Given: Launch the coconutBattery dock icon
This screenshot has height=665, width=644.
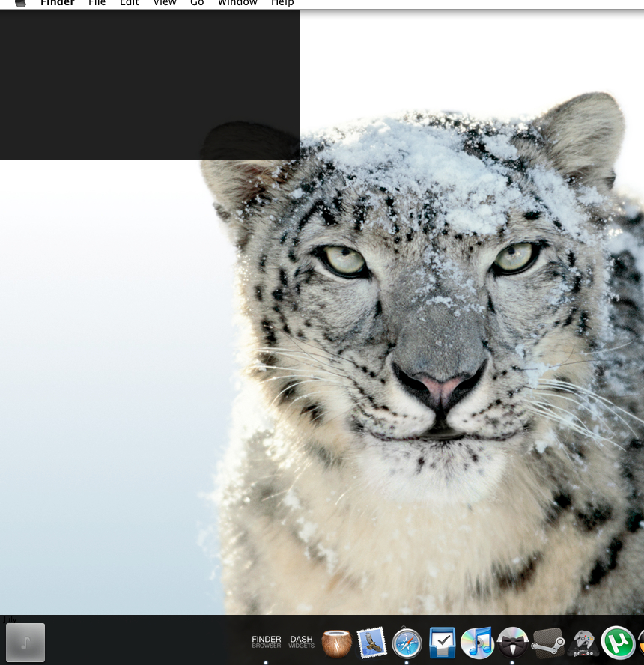Looking at the screenshot, I should pyautogui.click(x=337, y=643).
